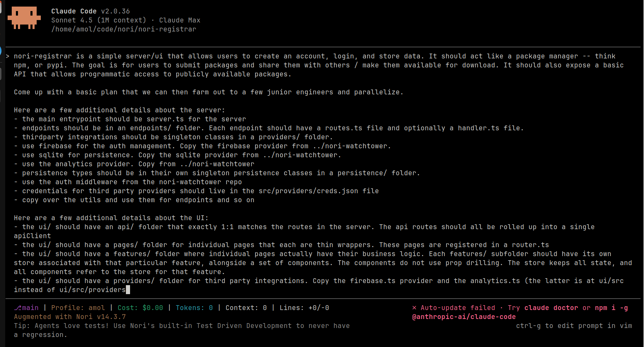The image size is (644, 347).
Task: Click the Claude Code v2.0.36 title text
Action: coord(91,11)
